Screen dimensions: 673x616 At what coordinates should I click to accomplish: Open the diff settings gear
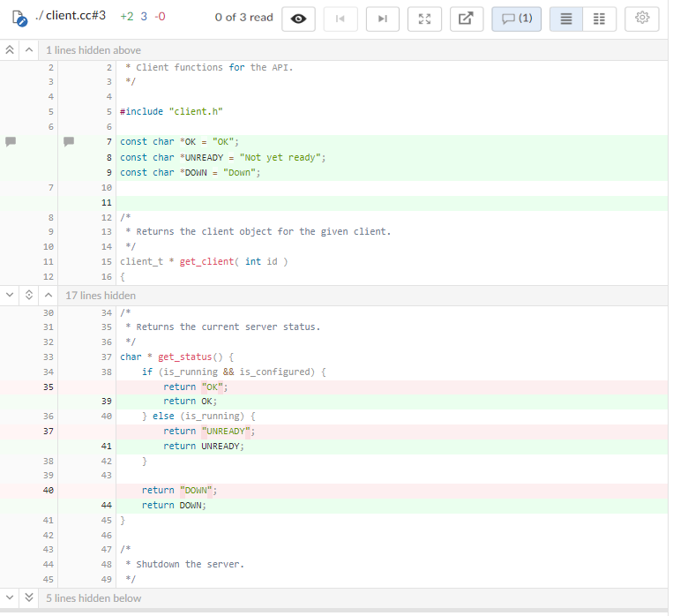[x=641, y=19]
